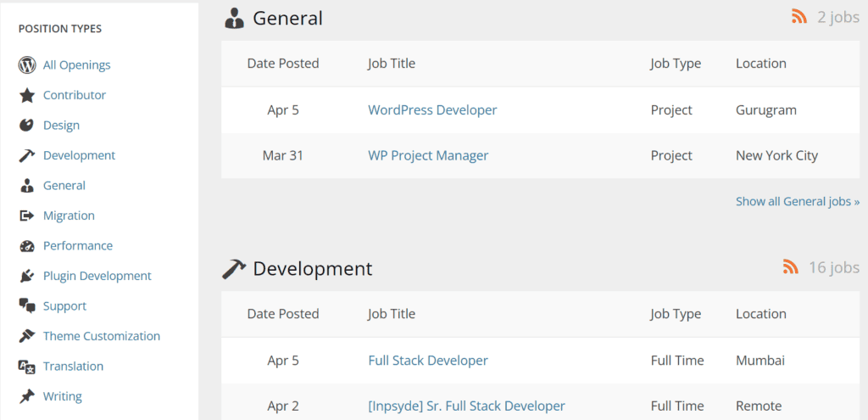Viewport: 868px width, 420px height.
Task: Show all General jobs
Action: pyautogui.click(x=797, y=202)
